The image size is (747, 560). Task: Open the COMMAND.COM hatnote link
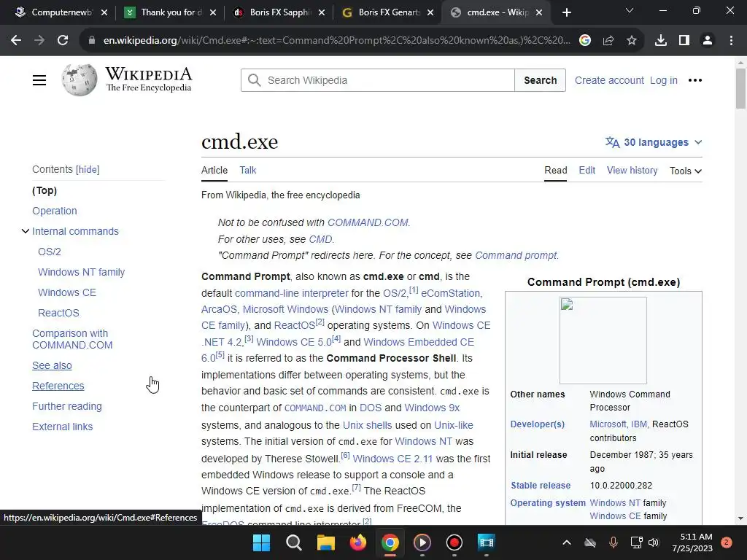pyautogui.click(x=368, y=222)
